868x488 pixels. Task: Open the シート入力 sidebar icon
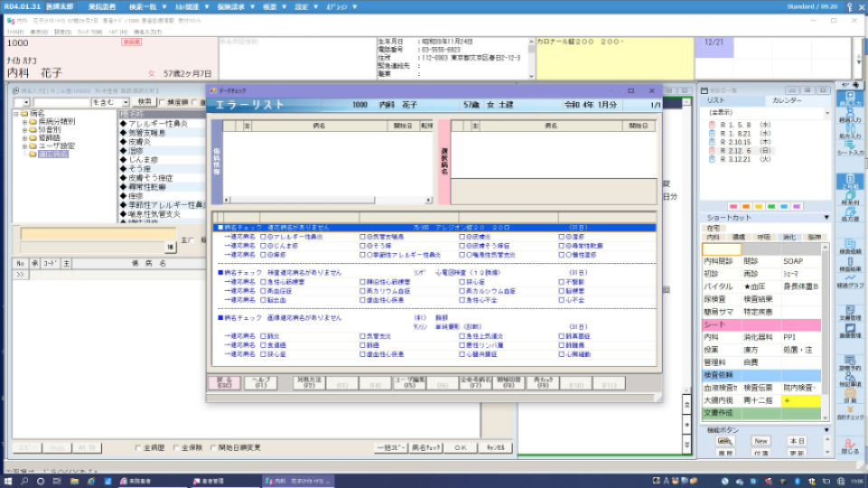850,145
